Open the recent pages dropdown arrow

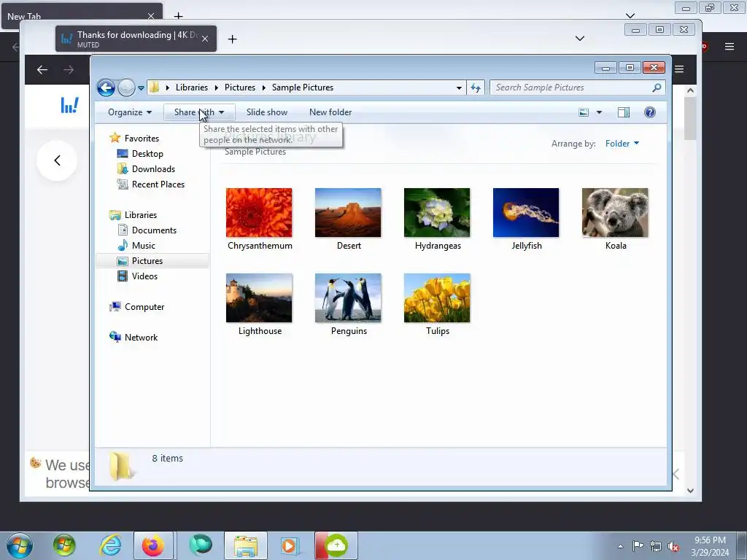point(141,88)
